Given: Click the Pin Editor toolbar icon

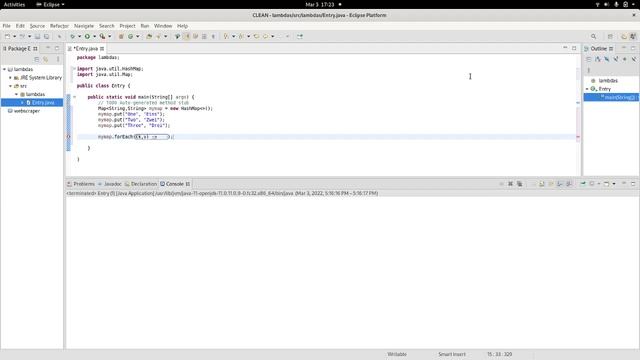Looking at the screenshot, I should click(300, 36).
